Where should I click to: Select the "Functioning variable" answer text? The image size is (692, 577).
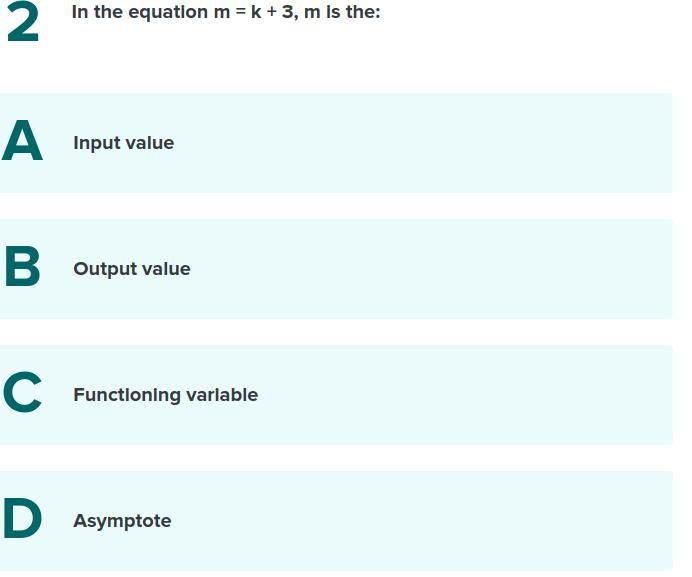pos(165,395)
